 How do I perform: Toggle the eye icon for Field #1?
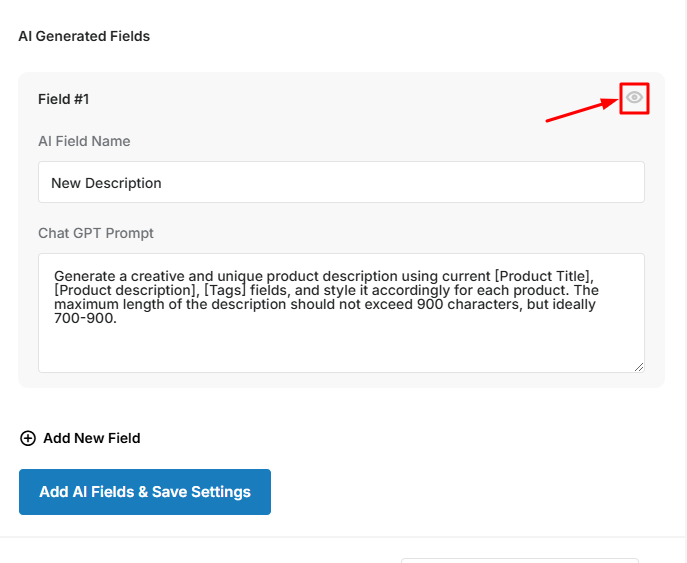pos(634,97)
